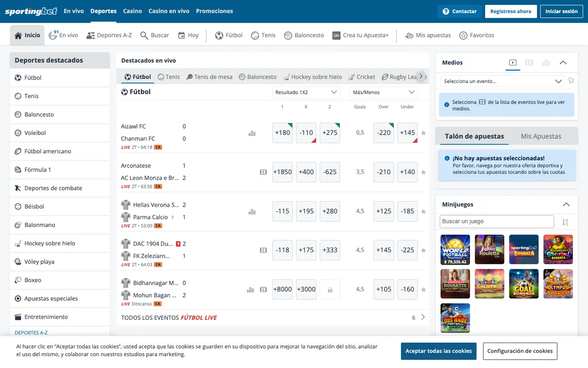Image resolution: width=588 pixels, height=368 pixels.
Task: Select +1850 odds for Arconatese
Action: point(283,172)
